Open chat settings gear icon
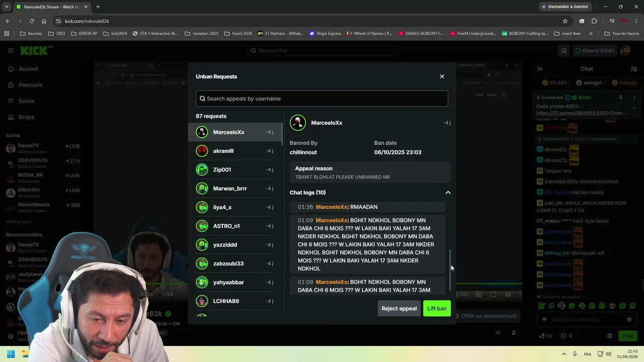Viewport: 644px width, 362px height. coord(609,336)
